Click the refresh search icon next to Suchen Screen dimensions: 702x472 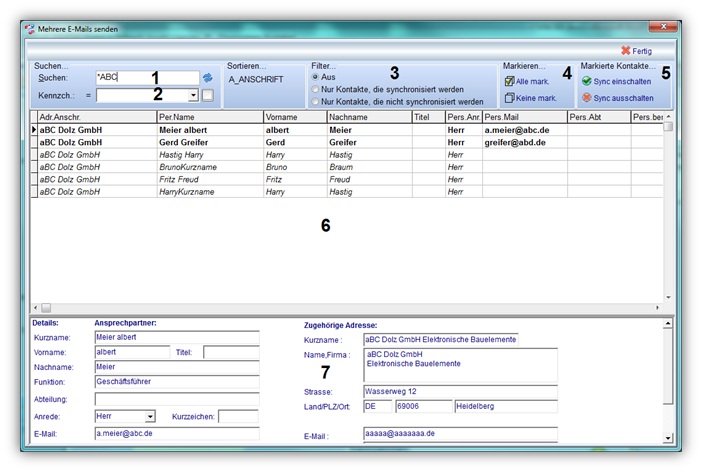click(207, 78)
